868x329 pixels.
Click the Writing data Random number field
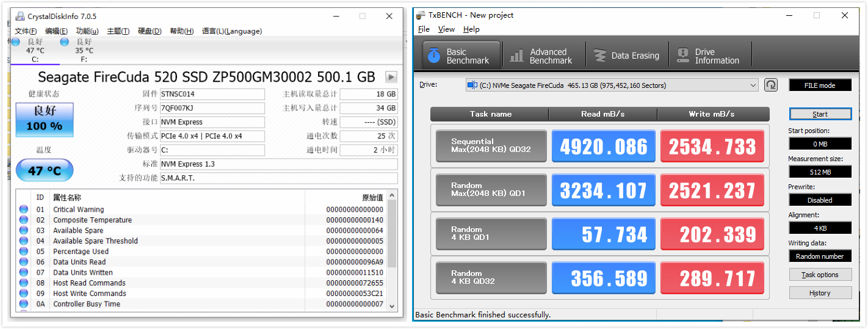[x=820, y=256]
